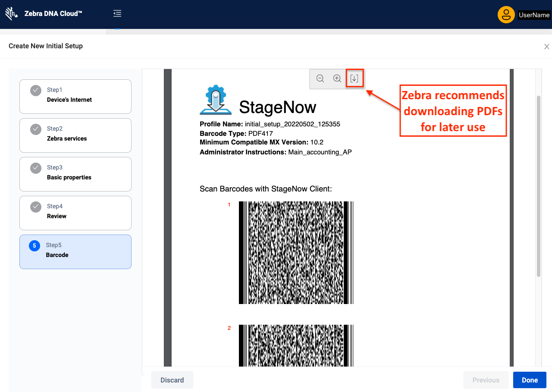The image size is (552, 392).
Task: Open Step2 Zebra services
Action: [x=75, y=135]
